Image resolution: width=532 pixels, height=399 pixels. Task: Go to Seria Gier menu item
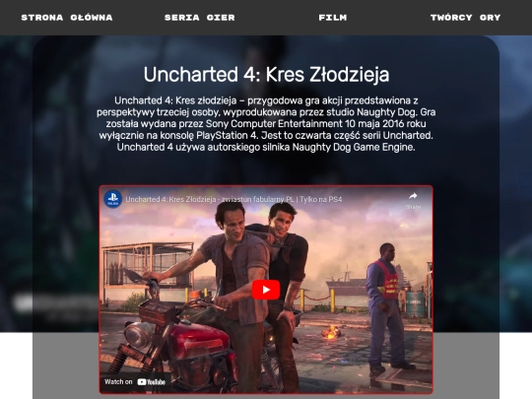click(199, 18)
